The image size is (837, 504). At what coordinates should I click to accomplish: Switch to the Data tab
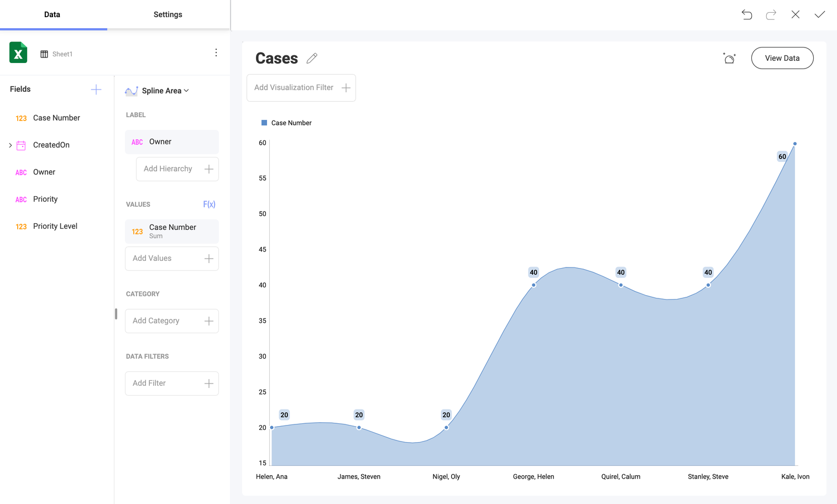coord(53,14)
